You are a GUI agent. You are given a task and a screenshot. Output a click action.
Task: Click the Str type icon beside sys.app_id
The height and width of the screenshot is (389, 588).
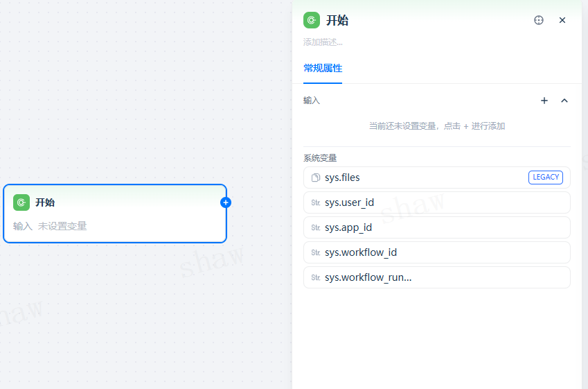tap(316, 227)
